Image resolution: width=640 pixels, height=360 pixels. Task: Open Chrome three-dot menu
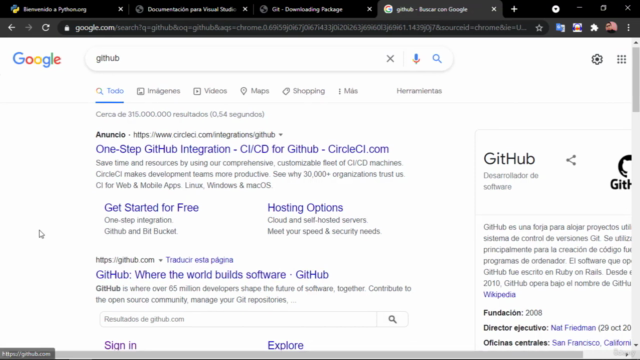coord(629,28)
